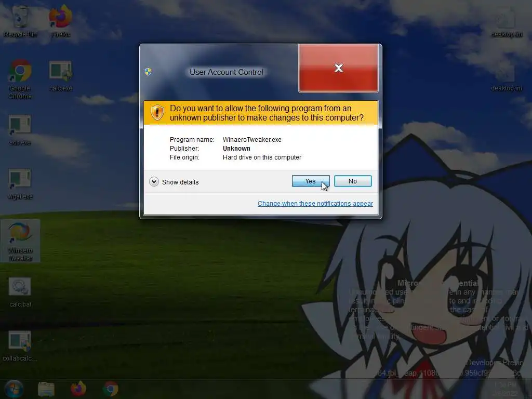Screen dimensions: 532x399
Task: Select wget.exe desktop icon
Action: pos(20,184)
